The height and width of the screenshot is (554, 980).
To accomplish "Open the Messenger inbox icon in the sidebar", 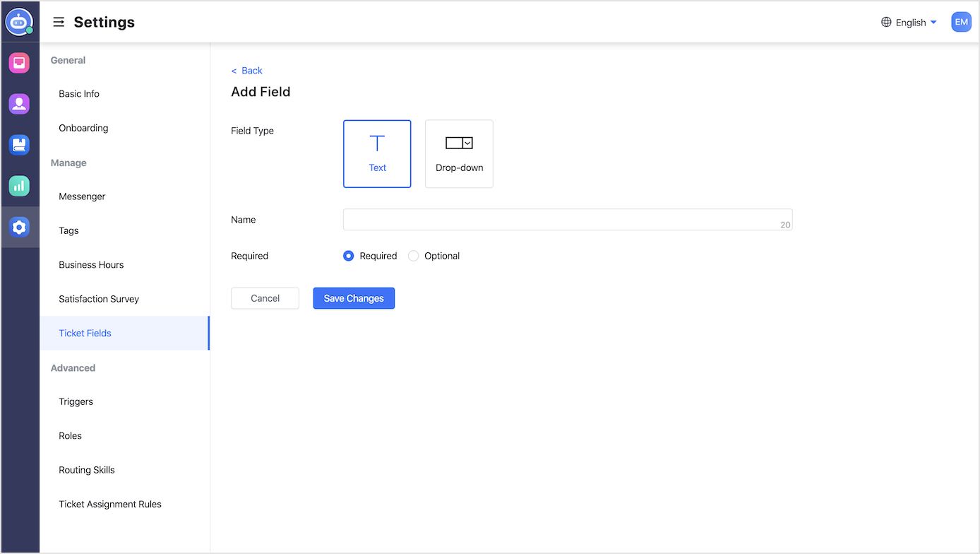I will pyautogui.click(x=20, y=62).
